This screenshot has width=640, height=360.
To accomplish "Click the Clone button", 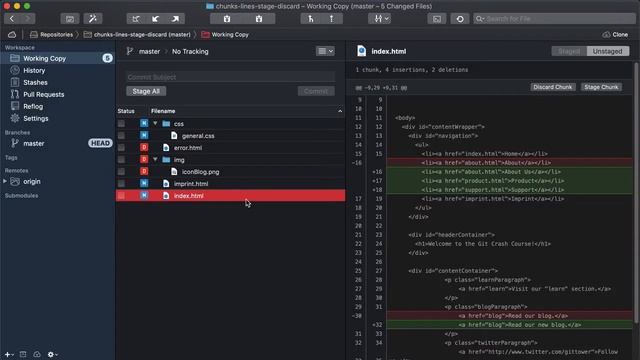I will pyautogui.click(x=615, y=35).
